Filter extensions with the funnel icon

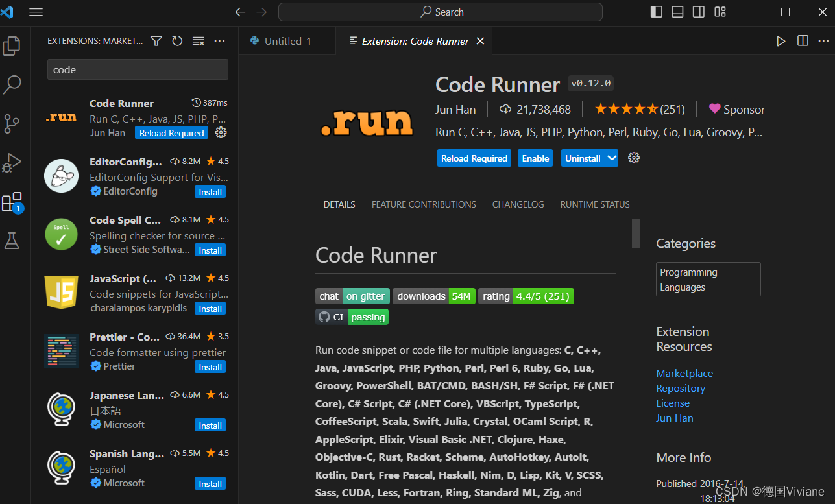[156, 41]
